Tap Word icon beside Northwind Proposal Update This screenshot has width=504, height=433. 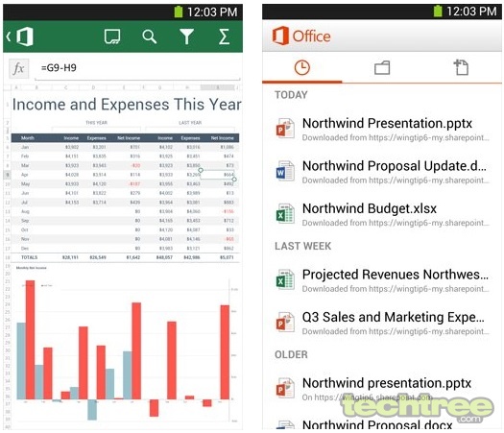(285, 171)
